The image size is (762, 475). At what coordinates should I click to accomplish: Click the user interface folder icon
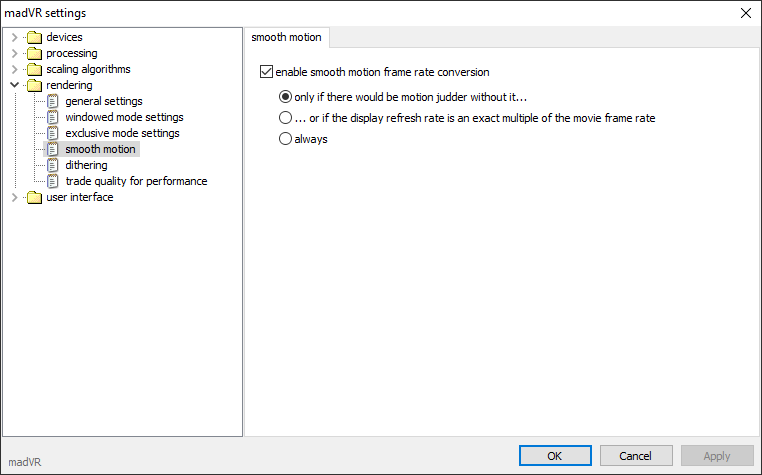click(x=35, y=197)
